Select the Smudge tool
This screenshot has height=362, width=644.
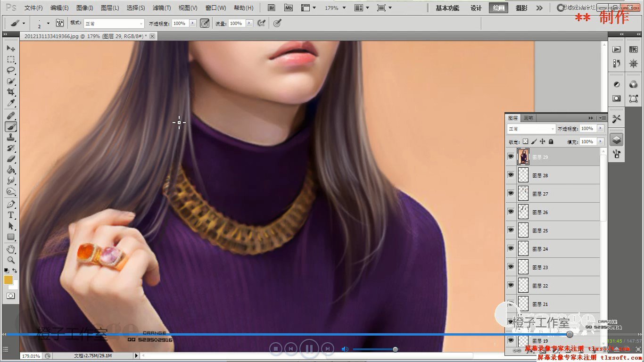pos(10,181)
